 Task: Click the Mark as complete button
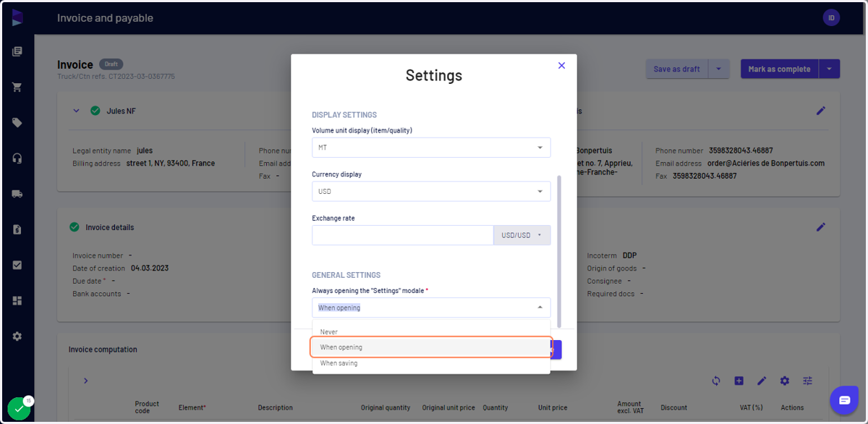click(x=780, y=69)
